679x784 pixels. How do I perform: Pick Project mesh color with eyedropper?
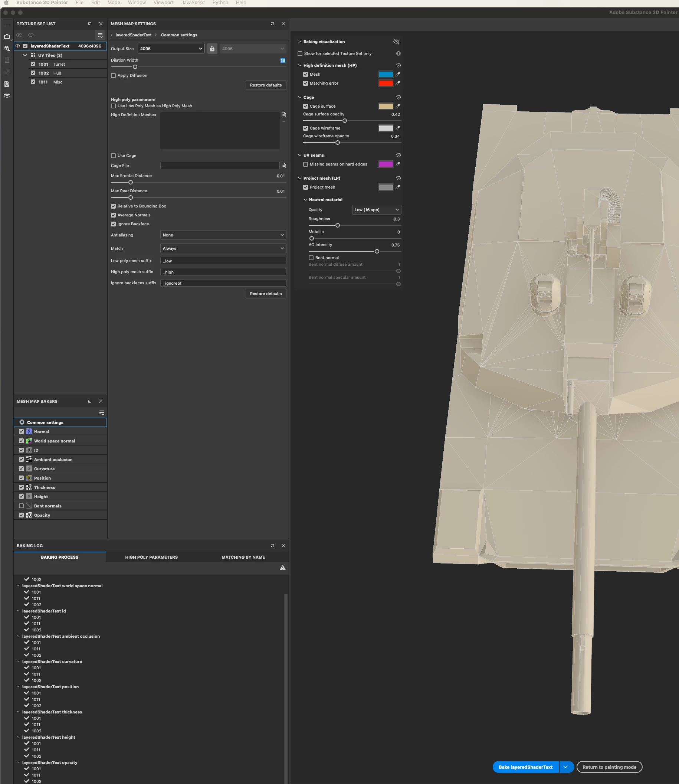pyautogui.click(x=398, y=187)
